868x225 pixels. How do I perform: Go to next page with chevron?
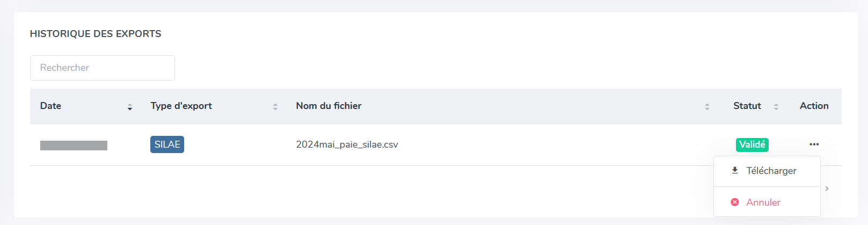pyautogui.click(x=827, y=188)
